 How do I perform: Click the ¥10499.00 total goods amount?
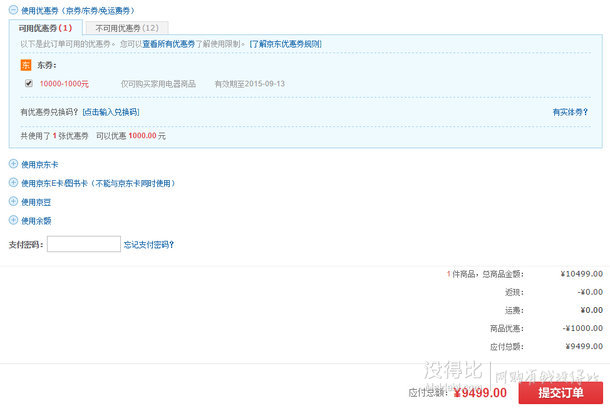click(x=582, y=274)
